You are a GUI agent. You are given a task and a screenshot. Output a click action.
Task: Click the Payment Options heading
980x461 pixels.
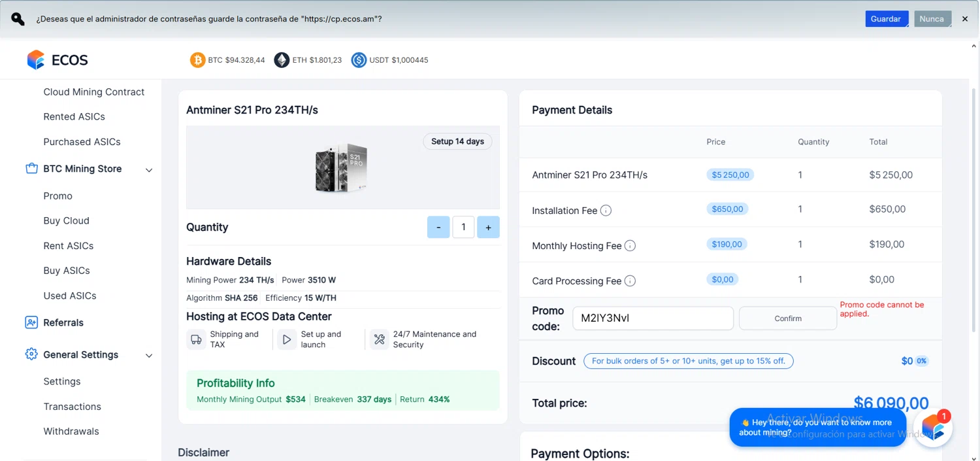[580, 454]
